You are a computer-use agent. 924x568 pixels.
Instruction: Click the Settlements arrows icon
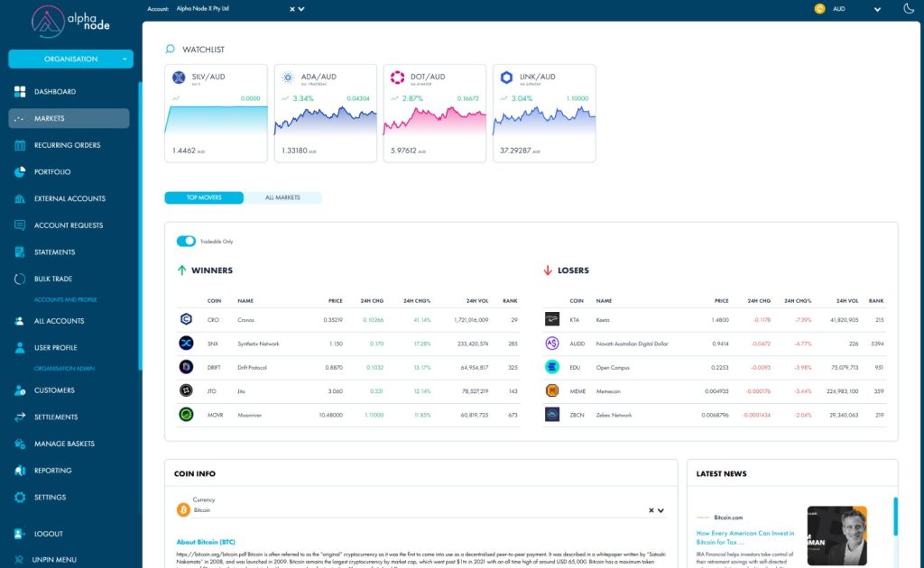pyautogui.click(x=20, y=417)
